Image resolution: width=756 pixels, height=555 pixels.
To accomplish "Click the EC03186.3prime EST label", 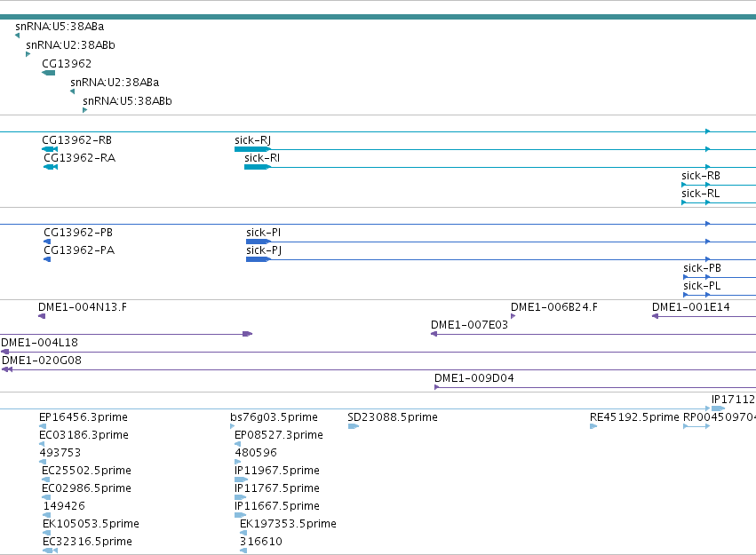I will [84, 435].
